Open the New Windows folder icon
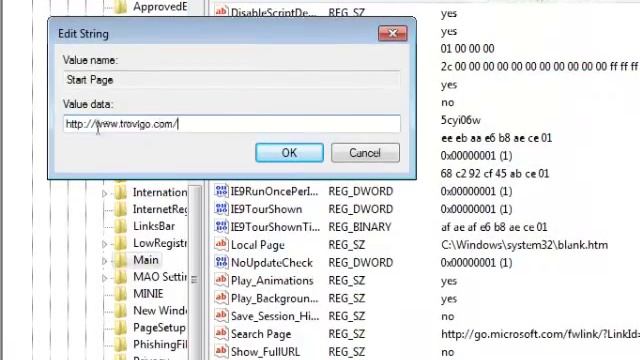 [120, 311]
